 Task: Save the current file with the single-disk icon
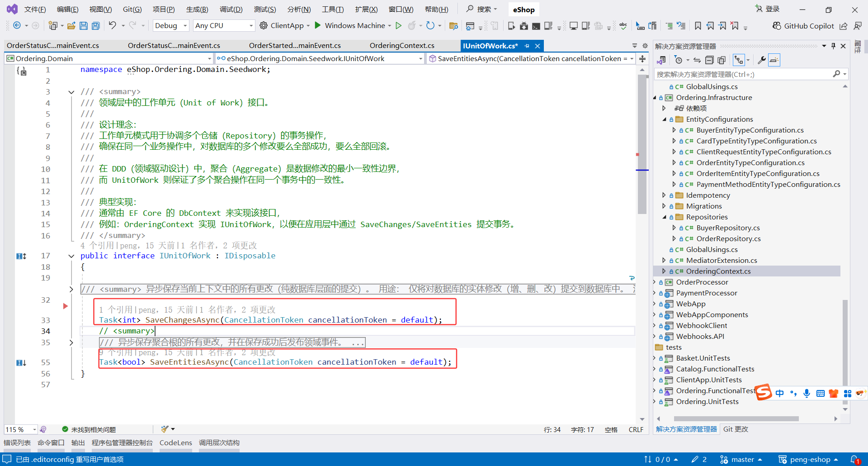click(x=84, y=26)
